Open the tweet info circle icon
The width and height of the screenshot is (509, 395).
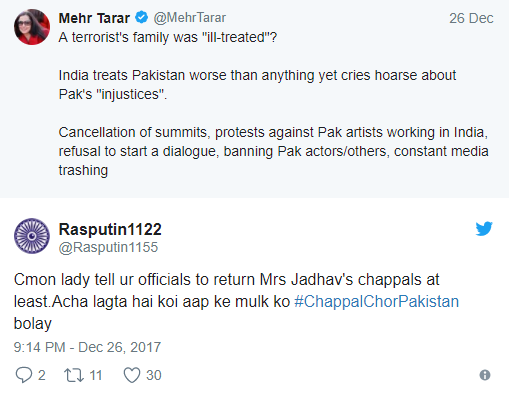coord(485,375)
